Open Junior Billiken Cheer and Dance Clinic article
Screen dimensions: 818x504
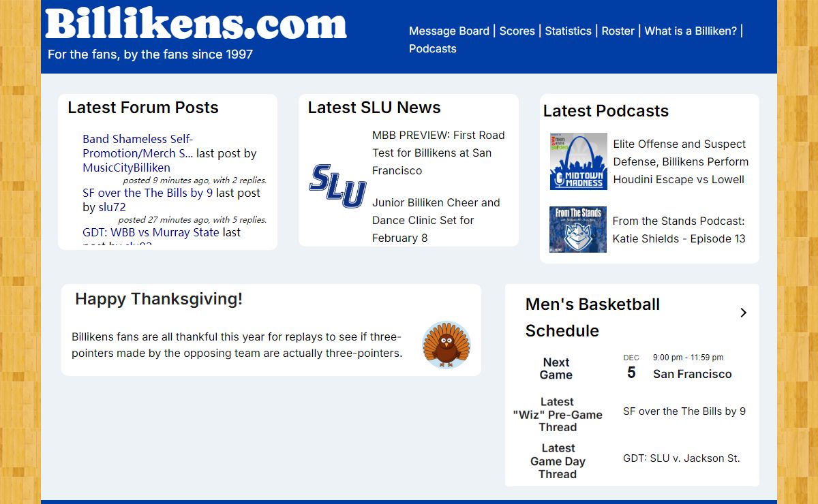click(x=436, y=220)
